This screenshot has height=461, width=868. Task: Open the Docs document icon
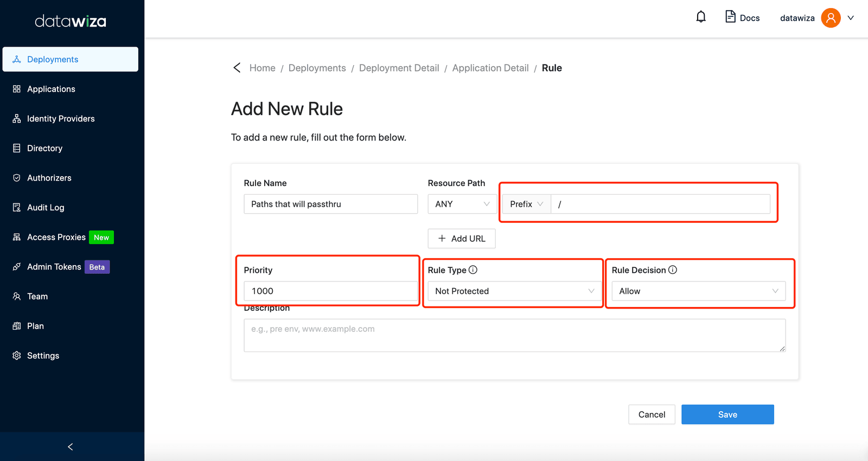tap(730, 17)
